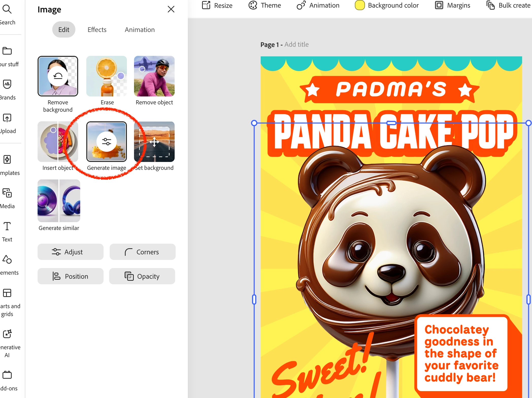This screenshot has width=532, height=398.
Task: Select the Chocolatey goodness text box
Action: click(x=461, y=353)
